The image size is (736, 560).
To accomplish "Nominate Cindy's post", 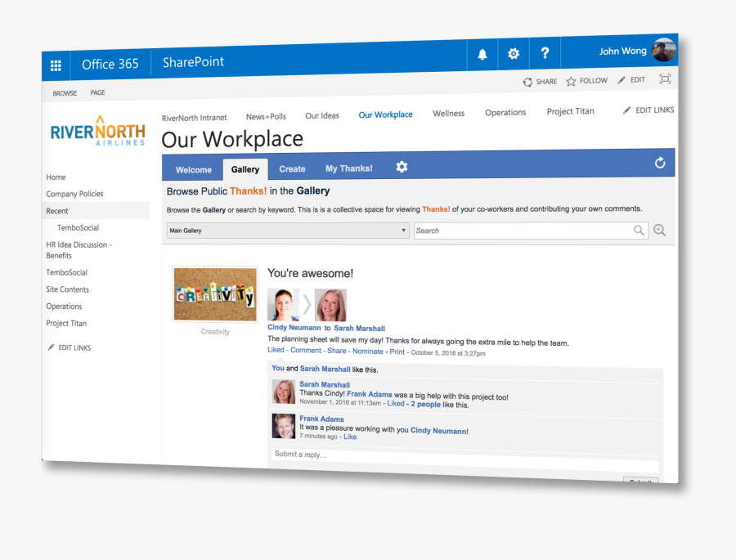I will tap(367, 350).
